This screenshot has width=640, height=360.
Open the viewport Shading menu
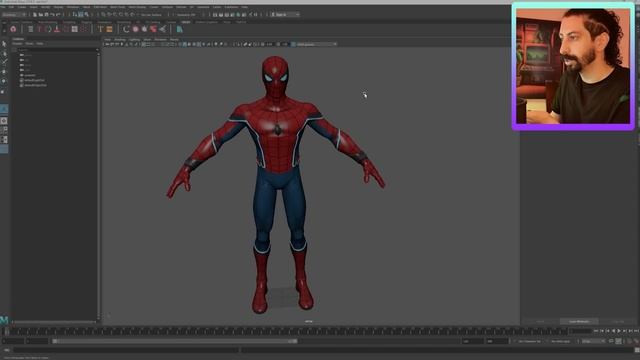pos(120,40)
